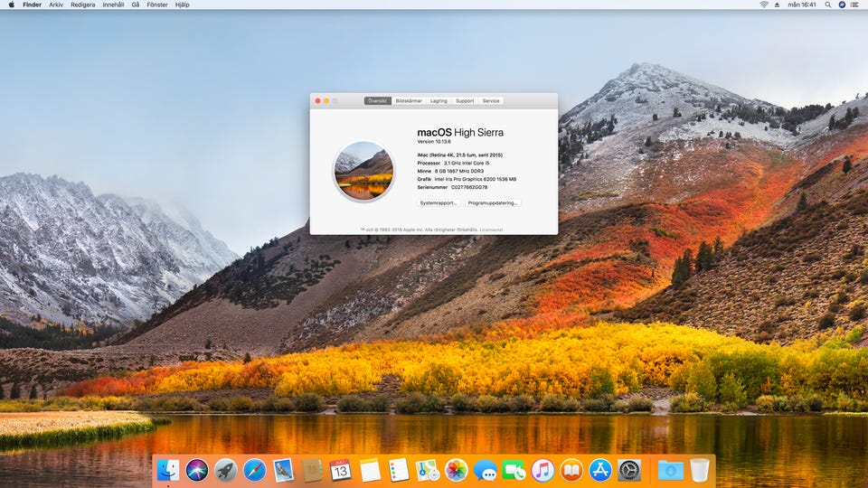Screen dimensions: 868x488
Task: Click the clock showing mån 16:41
Action: pyautogui.click(x=802, y=5)
